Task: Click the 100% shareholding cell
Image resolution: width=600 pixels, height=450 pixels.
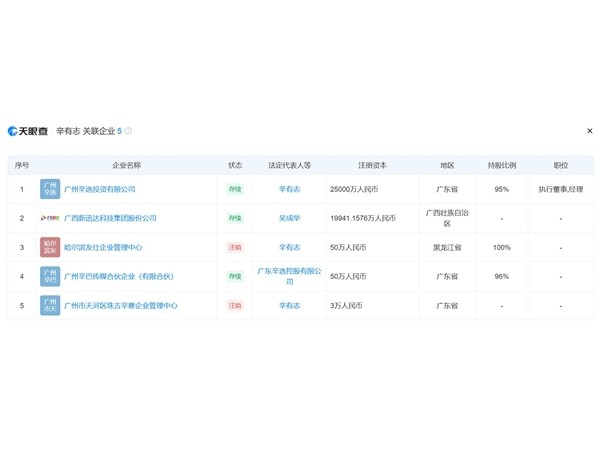Action: [x=502, y=247]
